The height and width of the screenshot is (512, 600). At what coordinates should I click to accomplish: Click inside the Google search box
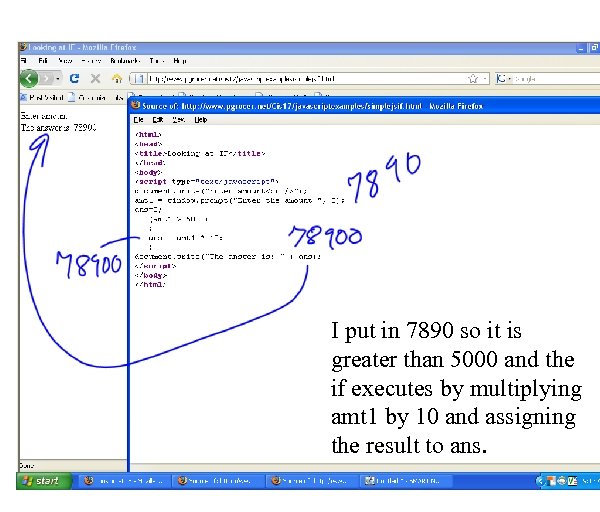[556, 79]
